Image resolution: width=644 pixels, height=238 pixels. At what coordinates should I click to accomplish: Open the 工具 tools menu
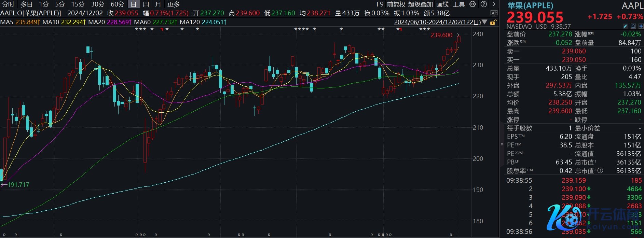459,4
